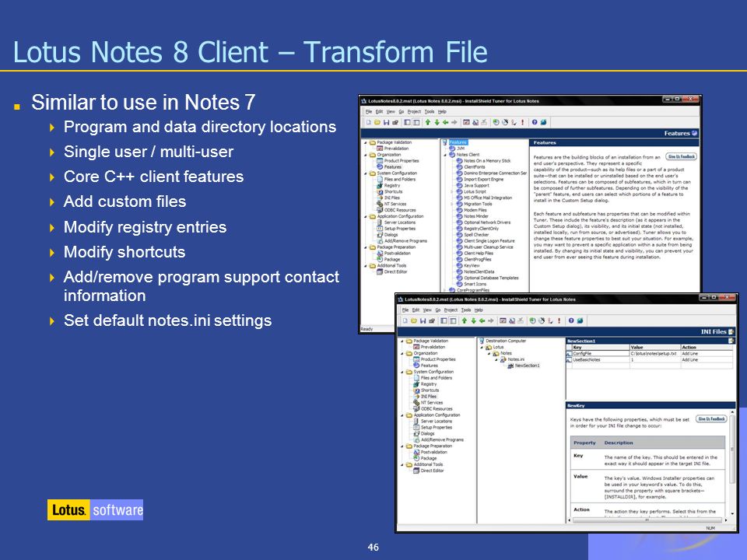This screenshot has width=747, height=560.
Task: Collapse Application Configuration in the INI Files window tree
Action: (402, 415)
